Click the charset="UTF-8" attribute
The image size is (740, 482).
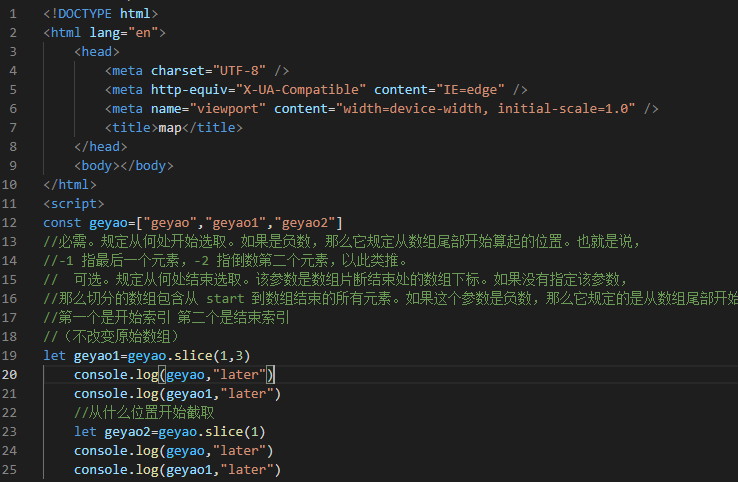pos(208,71)
